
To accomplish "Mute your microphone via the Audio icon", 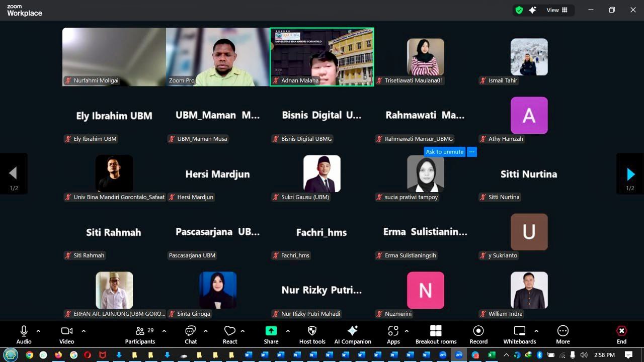I will [x=24, y=331].
